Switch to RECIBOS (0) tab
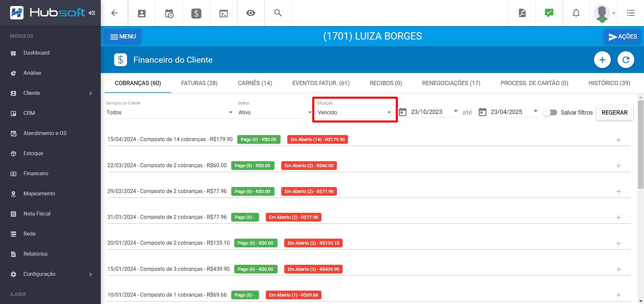The height and width of the screenshot is (304, 644). 386,83
